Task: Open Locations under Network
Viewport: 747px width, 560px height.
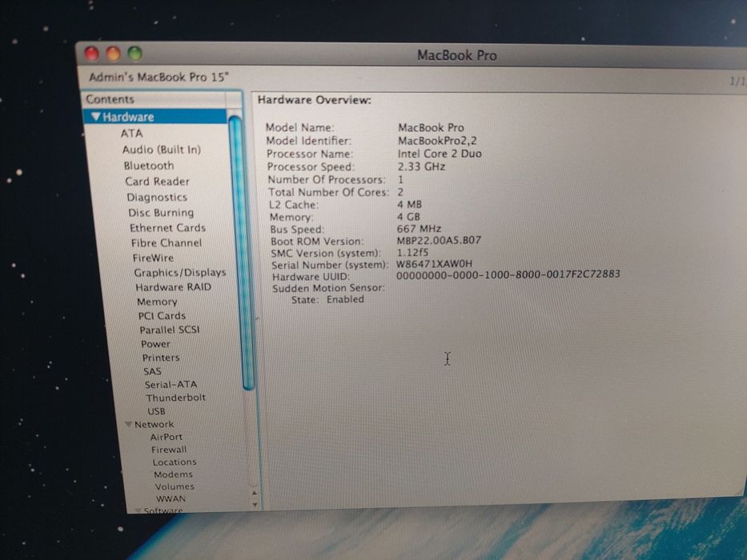Action: [175, 462]
